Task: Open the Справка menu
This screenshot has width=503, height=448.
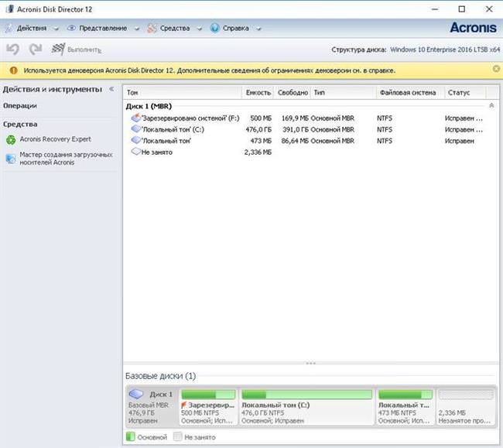Action: pyautogui.click(x=236, y=28)
